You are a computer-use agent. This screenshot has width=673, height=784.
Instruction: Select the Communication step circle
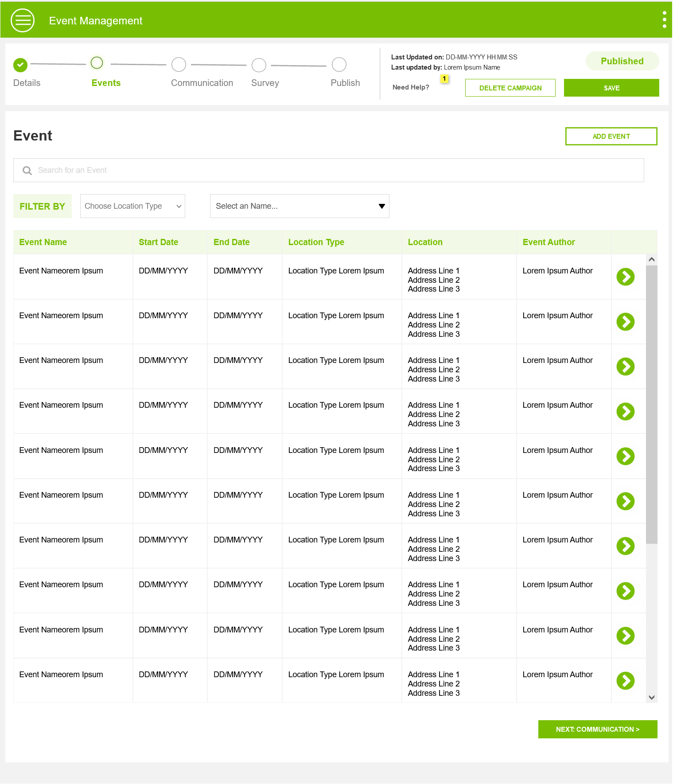click(179, 65)
